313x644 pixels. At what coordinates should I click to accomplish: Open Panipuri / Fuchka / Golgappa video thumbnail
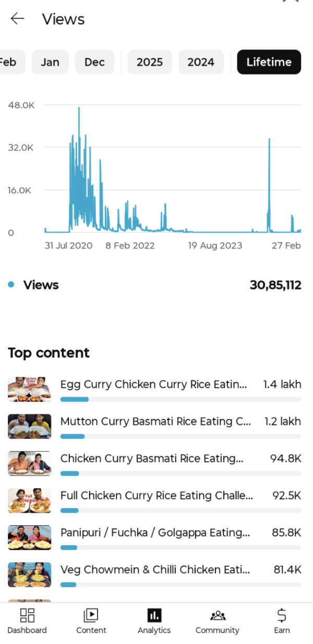[29, 537]
